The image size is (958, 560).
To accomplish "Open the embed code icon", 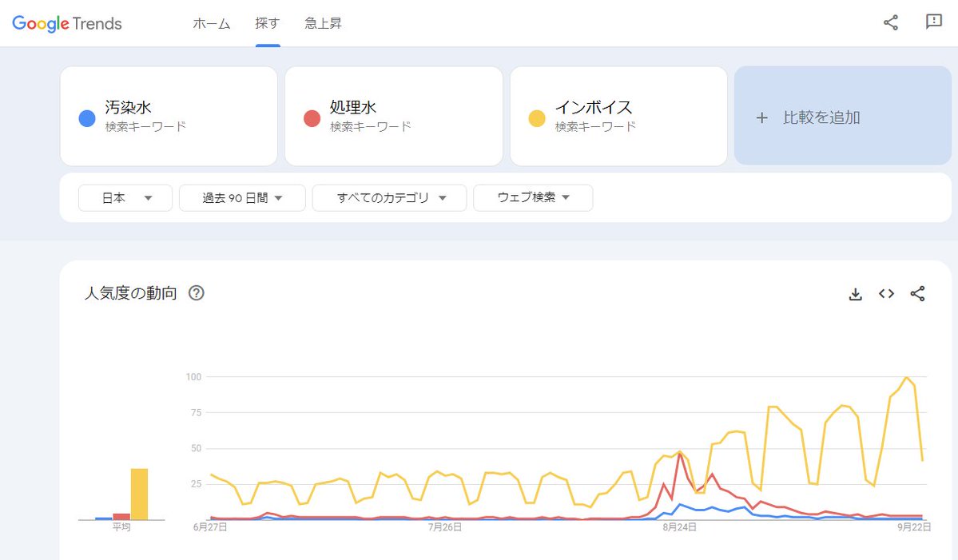I will coord(887,294).
